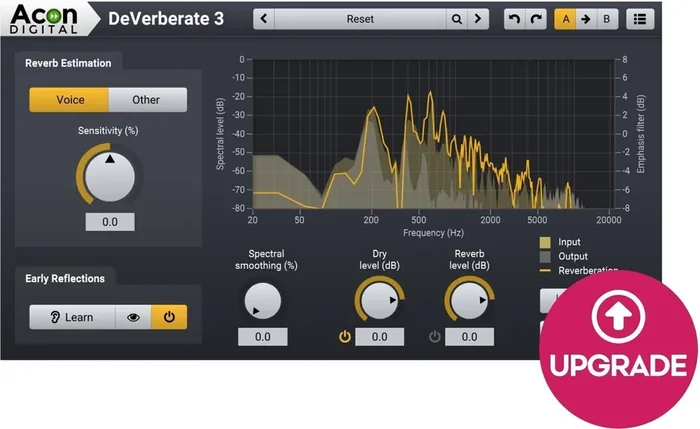Click the Spectral level (dB) axis label
The image size is (700, 429).
tap(220, 134)
